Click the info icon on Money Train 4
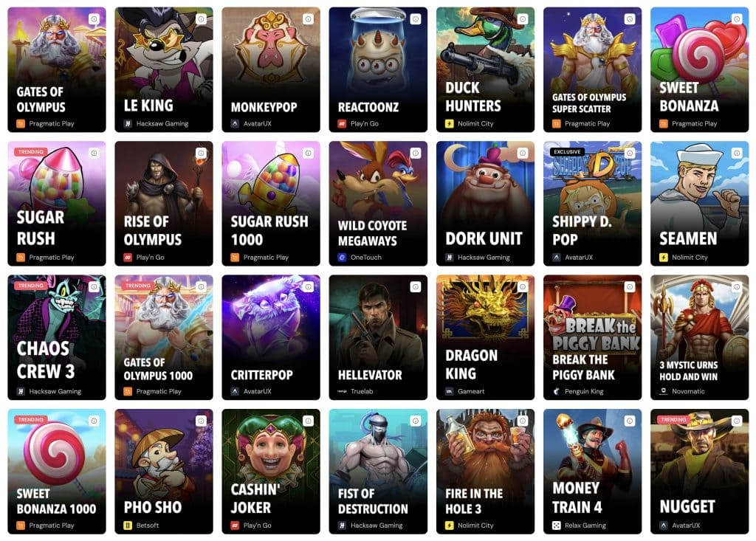 (x=630, y=421)
